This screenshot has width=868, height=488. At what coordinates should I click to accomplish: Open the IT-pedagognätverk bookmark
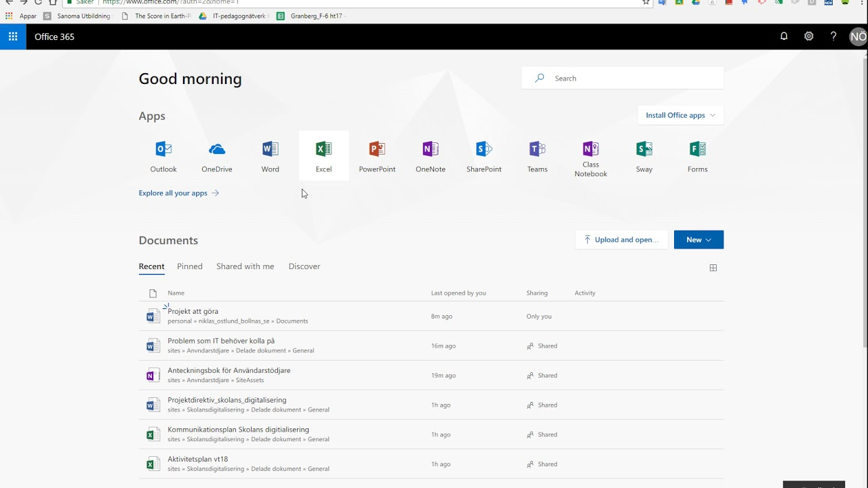click(235, 16)
